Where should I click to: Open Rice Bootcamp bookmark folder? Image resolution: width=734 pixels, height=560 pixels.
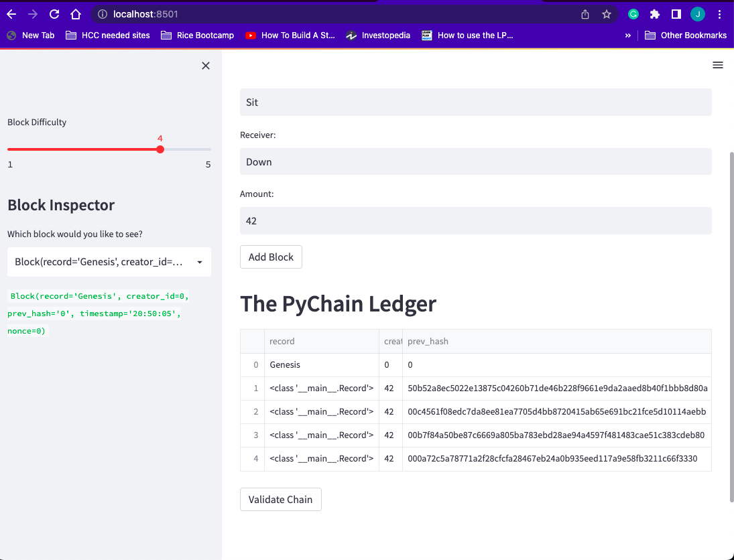pyautogui.click(x=198, y=35)
